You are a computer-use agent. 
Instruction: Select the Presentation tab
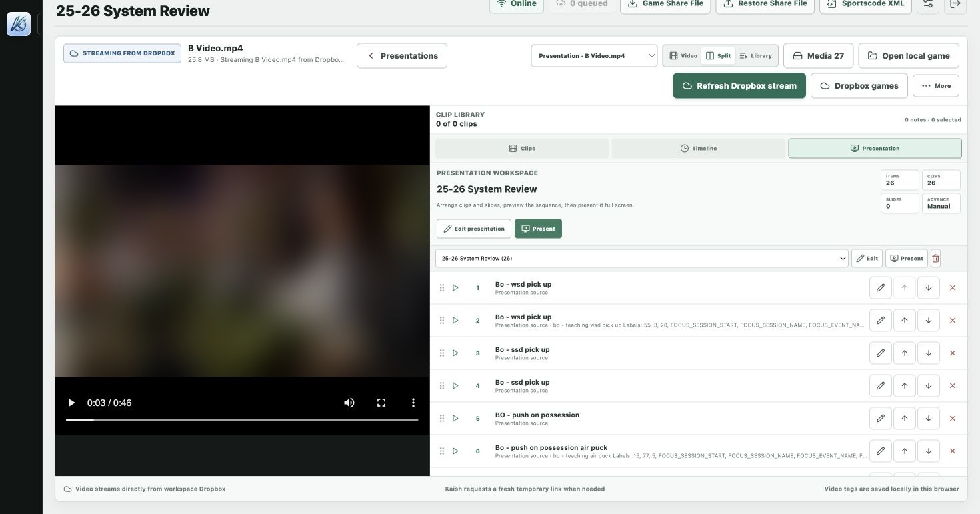pyautogui.click(x=875, y=148)
